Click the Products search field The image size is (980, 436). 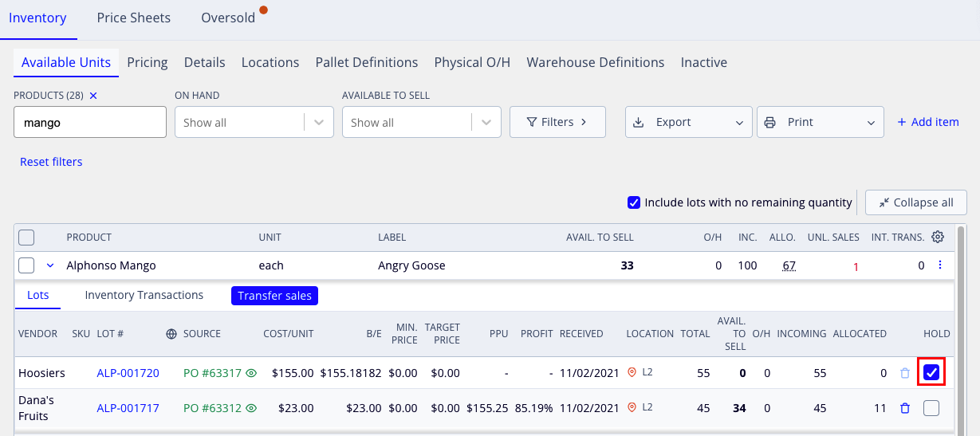tap(90, 122)
